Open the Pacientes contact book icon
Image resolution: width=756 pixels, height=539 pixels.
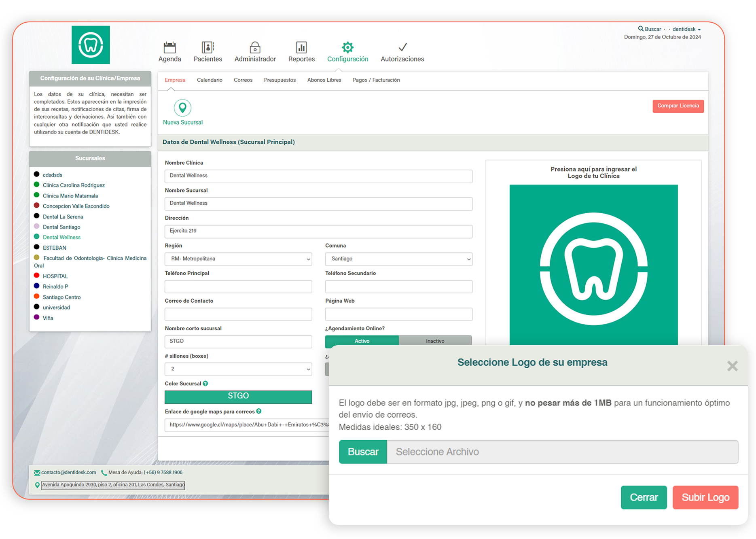[208, 47]
